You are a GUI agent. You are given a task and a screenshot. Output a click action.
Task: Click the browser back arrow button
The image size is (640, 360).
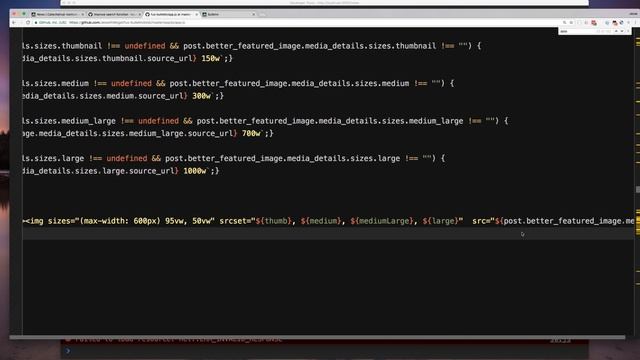[14, 22]
